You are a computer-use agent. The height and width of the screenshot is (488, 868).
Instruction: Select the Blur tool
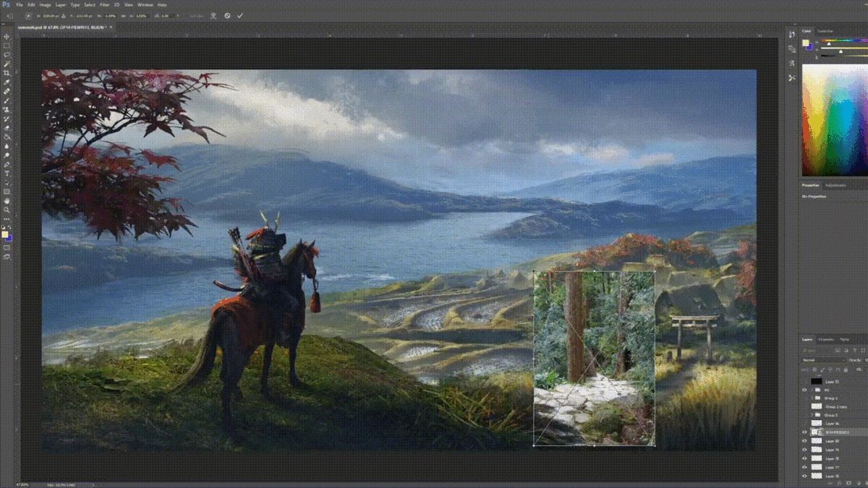[x=7, y=145]
